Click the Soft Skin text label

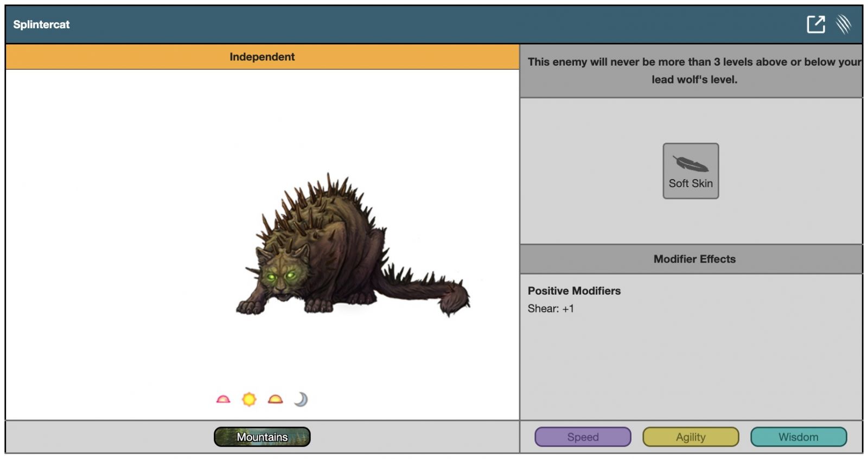(691, 184)
